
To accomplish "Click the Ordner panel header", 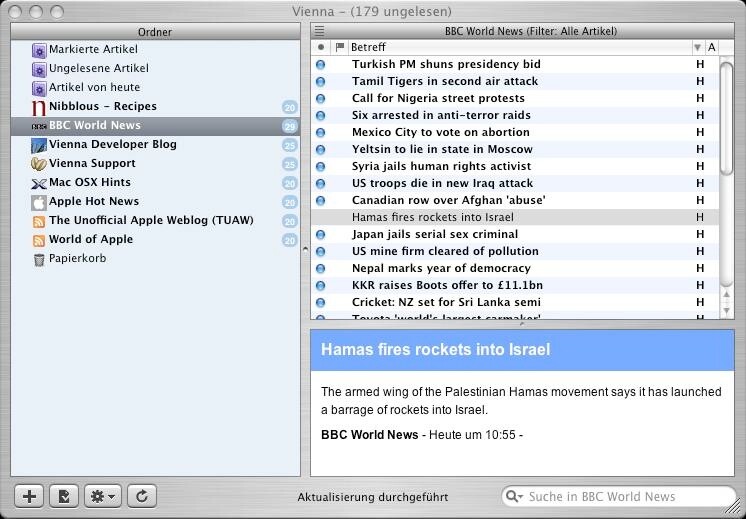I will [x=155, y=32].
